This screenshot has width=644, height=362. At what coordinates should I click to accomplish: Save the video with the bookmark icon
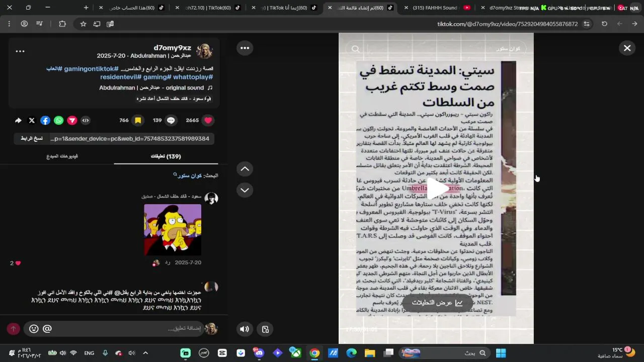point(137,120)
